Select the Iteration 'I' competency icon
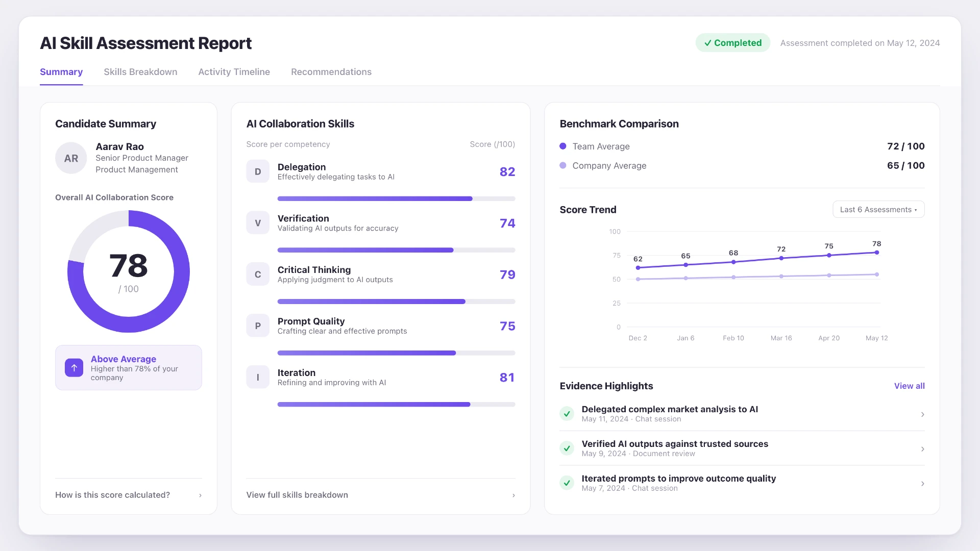Image resolution: width=980 pixels, height=551 pixels. pos(258,378)
